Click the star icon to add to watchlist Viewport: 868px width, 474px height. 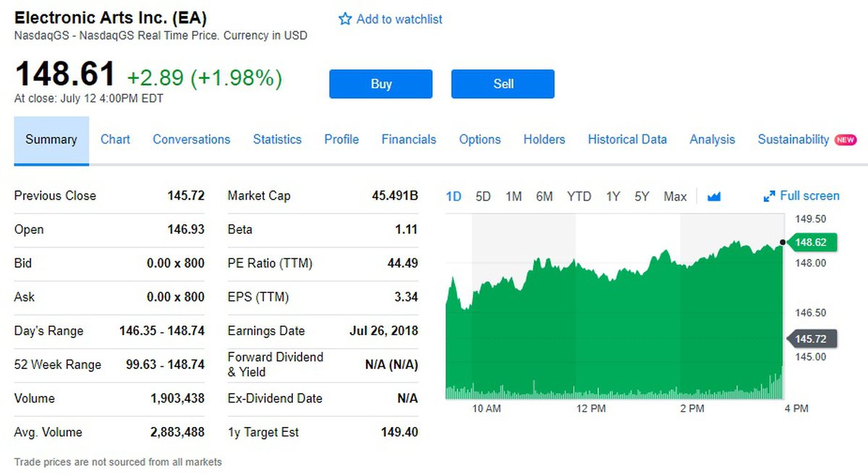click(x=345, y=20)
